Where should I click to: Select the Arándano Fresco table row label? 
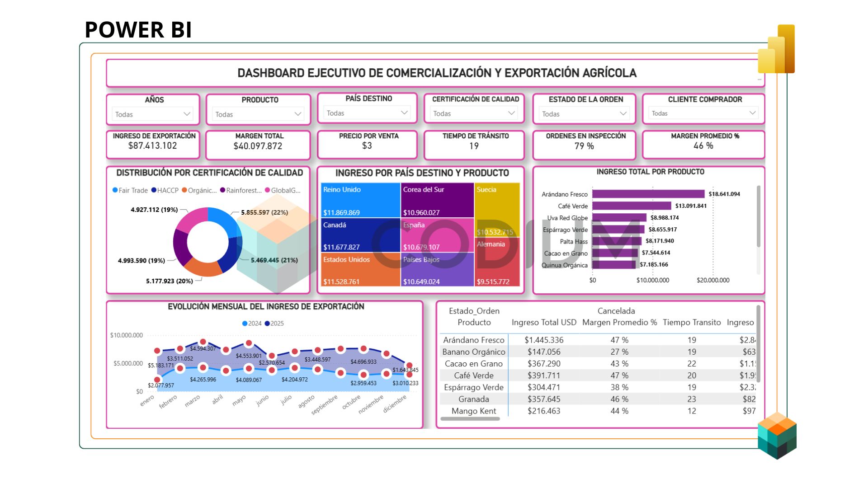tap(474, 340)
